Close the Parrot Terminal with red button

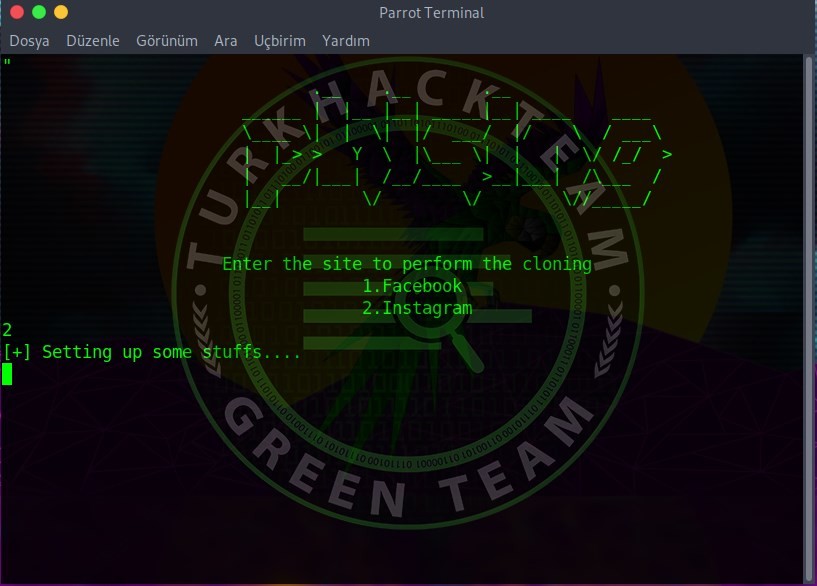17,12
